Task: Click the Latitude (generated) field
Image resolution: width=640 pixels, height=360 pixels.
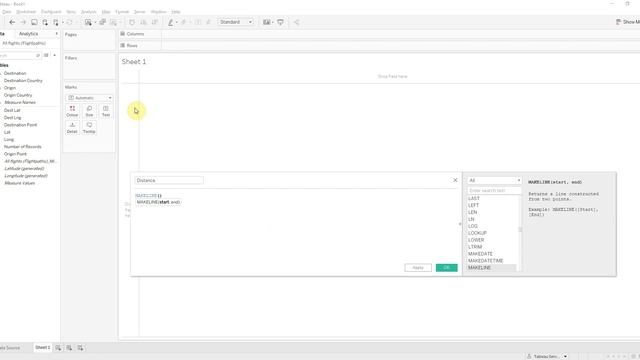Action: click(24, 169)
